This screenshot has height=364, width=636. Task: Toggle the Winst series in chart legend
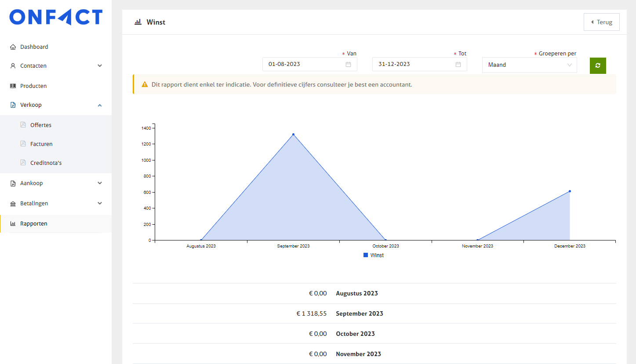373,255
